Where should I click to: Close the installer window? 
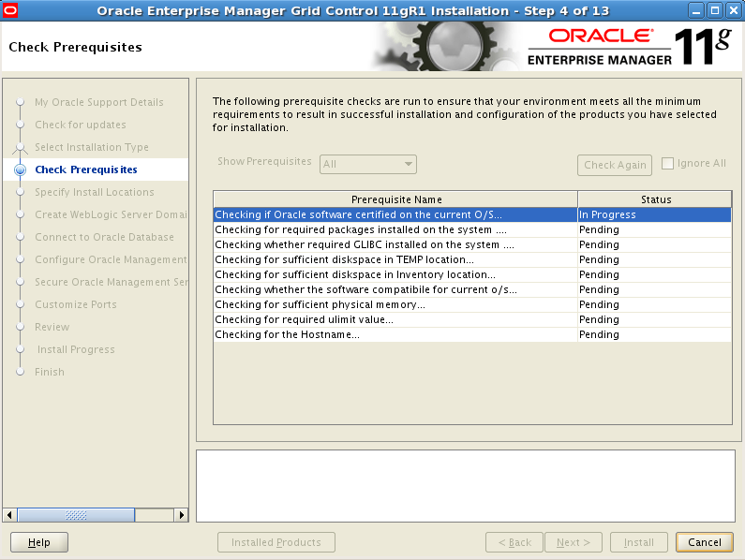pyautogui.click(x=733, y=10)
